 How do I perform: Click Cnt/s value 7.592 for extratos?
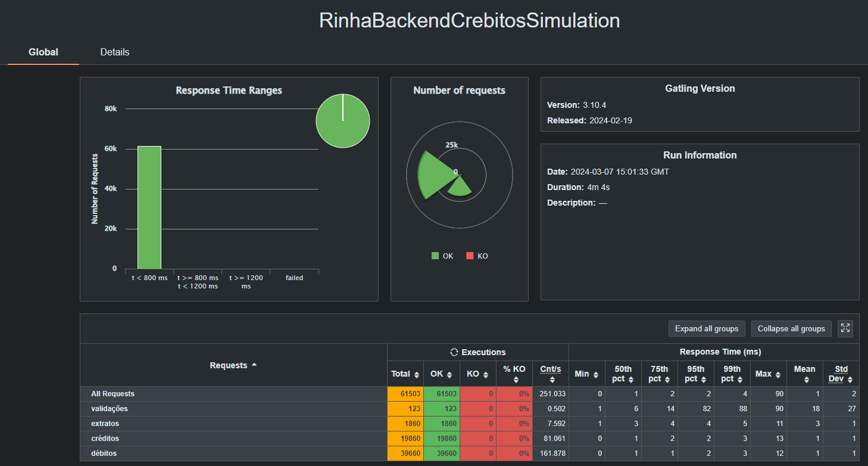(556, 424)
